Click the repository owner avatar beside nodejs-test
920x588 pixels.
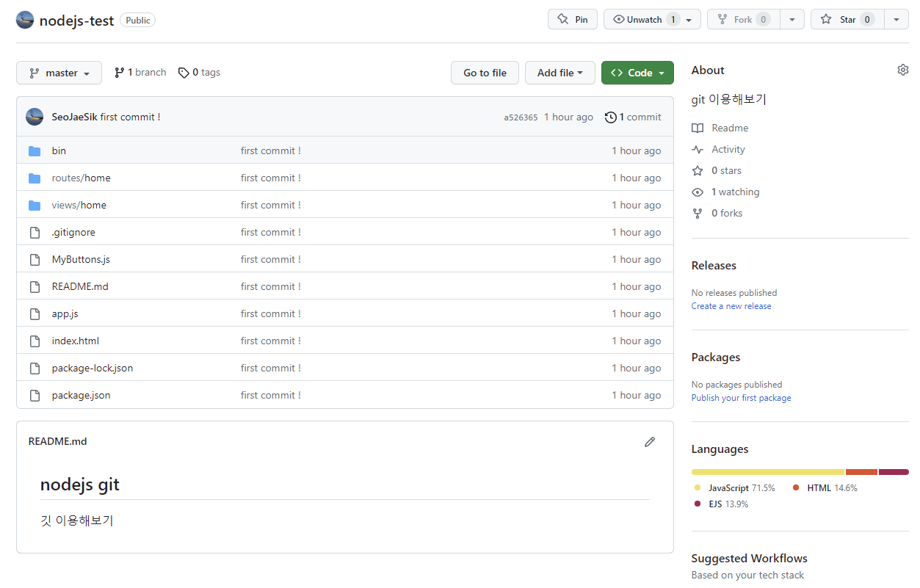(25, 21)
